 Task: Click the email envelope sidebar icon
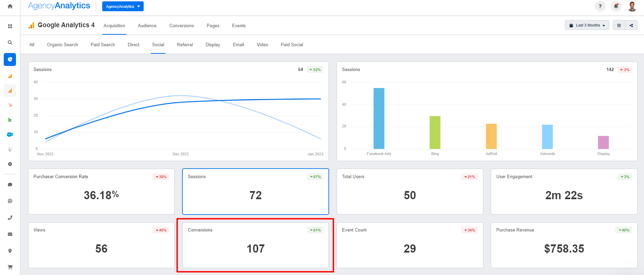pos(10,234)
